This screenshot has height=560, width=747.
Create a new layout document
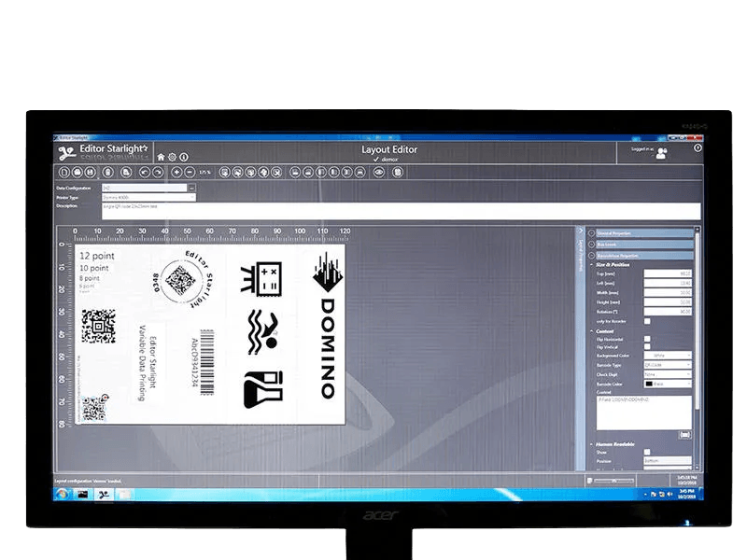click(x=64, y=173)
